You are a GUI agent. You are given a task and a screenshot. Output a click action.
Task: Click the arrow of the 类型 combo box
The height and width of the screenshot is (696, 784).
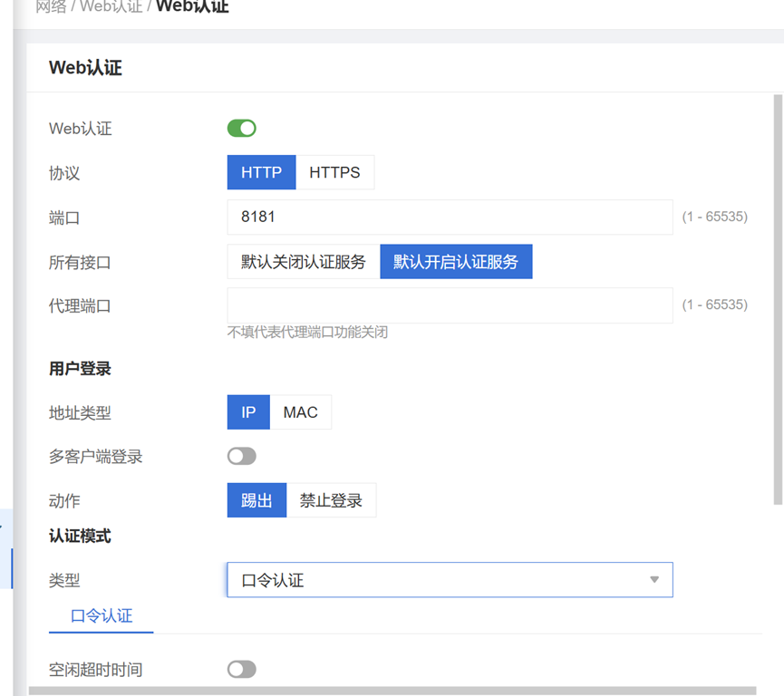[x=654, y=579]
